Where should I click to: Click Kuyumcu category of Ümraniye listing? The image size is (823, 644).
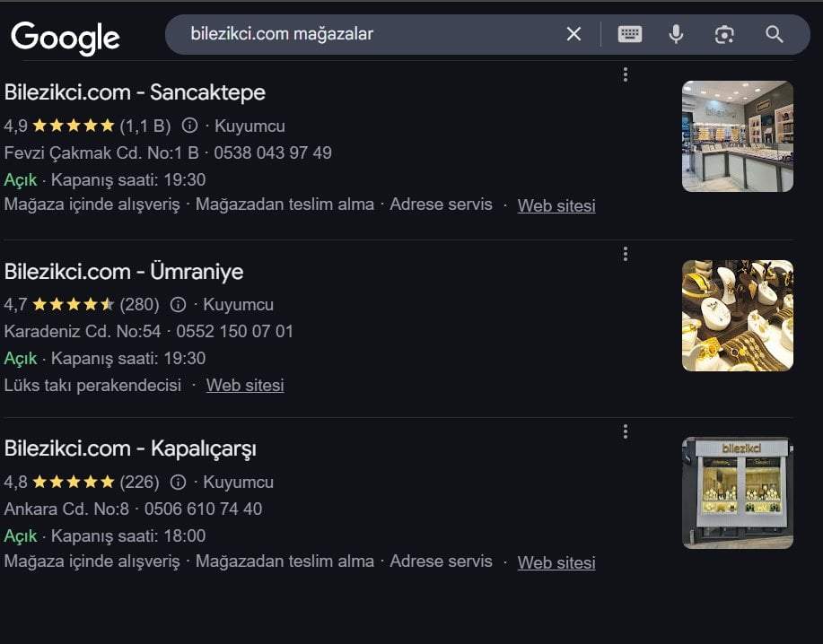[239, 304]
